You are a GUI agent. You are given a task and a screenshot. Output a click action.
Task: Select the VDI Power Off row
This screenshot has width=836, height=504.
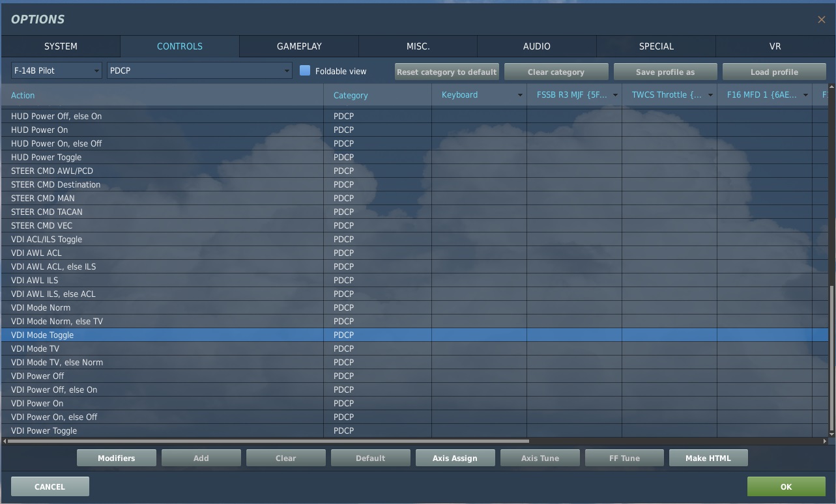click(x=414, y=376)
